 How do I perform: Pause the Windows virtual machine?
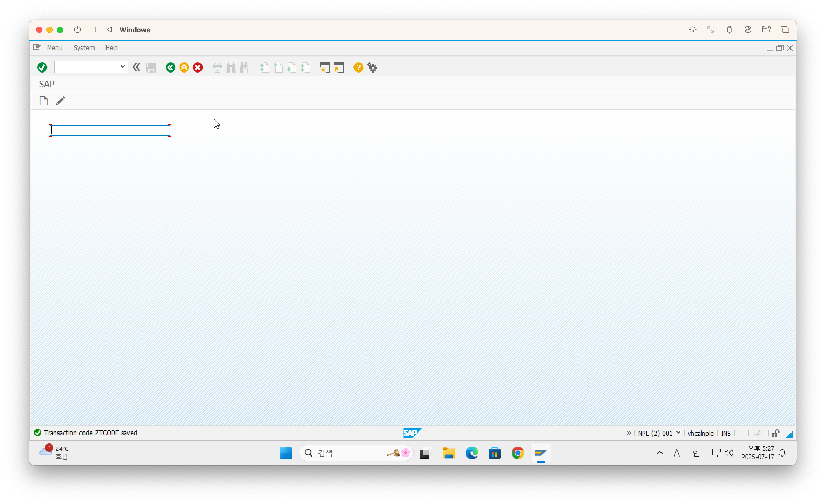click(94, 29)
